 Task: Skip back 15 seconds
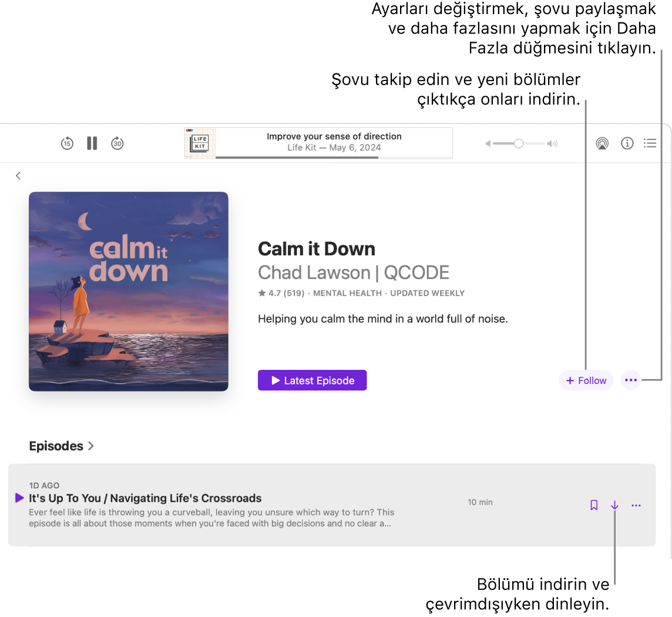click(66, 143)
